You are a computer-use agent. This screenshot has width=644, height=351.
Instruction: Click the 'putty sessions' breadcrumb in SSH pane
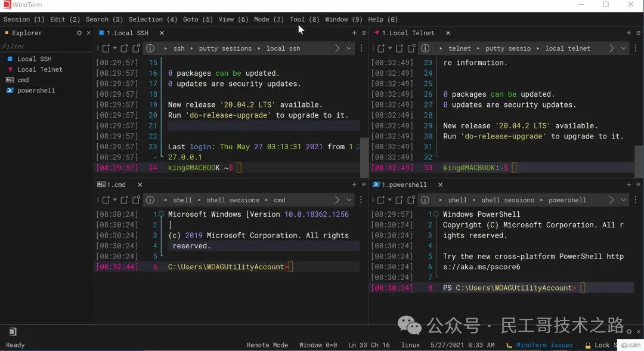tap(225, 48)
